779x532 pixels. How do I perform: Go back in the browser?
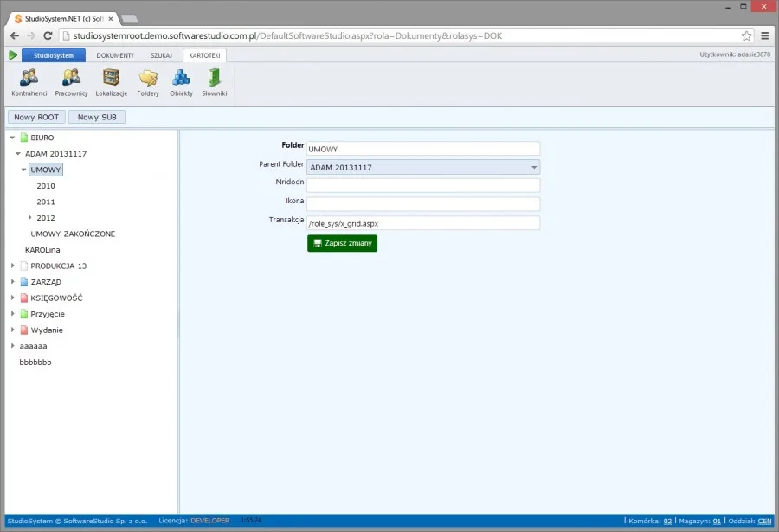point(15,35)
